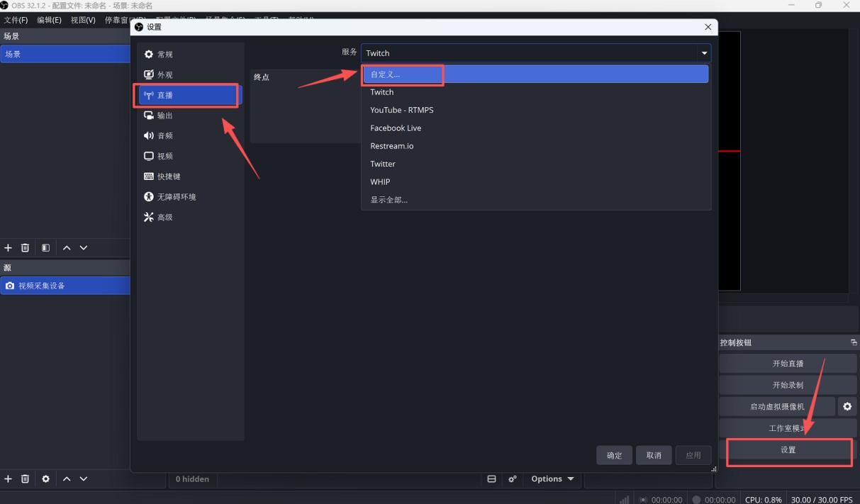This screenshot has width=860, height=504.
Task: Click the CPU: 0.8% status text
Action: 764,500
